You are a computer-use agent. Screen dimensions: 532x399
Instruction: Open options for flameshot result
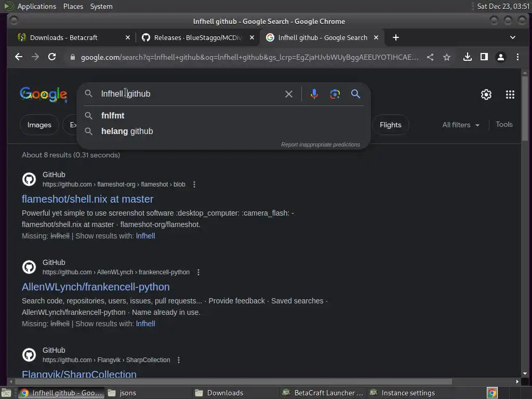[194, 184]
